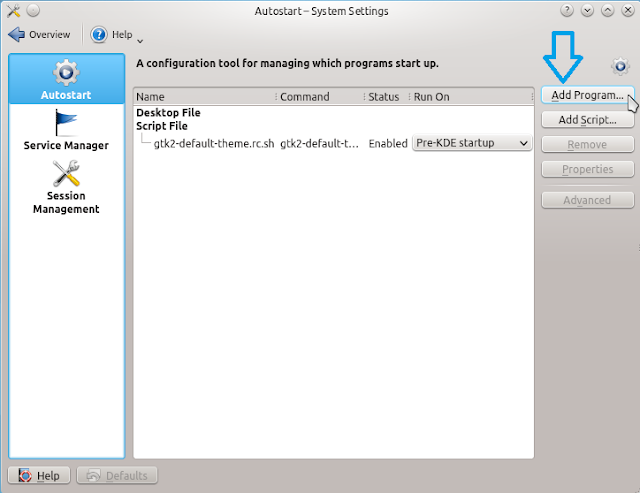Go back to Overview
640x493 pixels.
pyautogui.click(x=39, y=35)
